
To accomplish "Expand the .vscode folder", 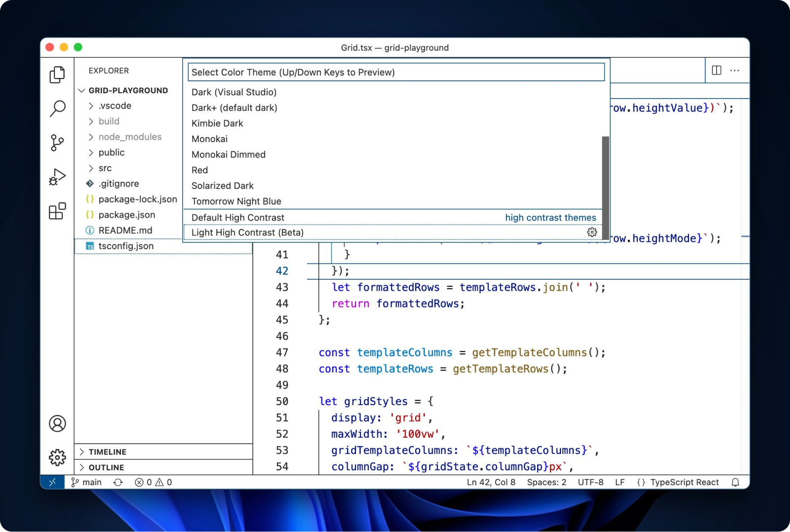I will tap(91, 106).
